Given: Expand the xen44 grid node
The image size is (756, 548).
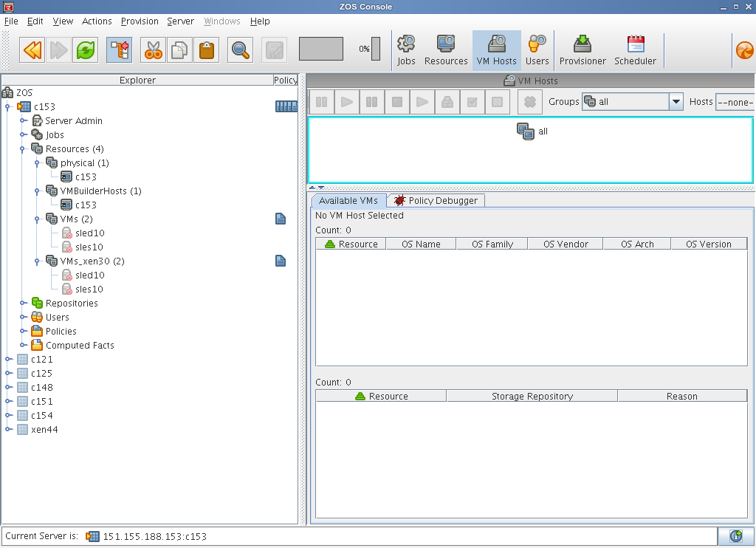Looking at the screenshot, I should tap(9, 429).
